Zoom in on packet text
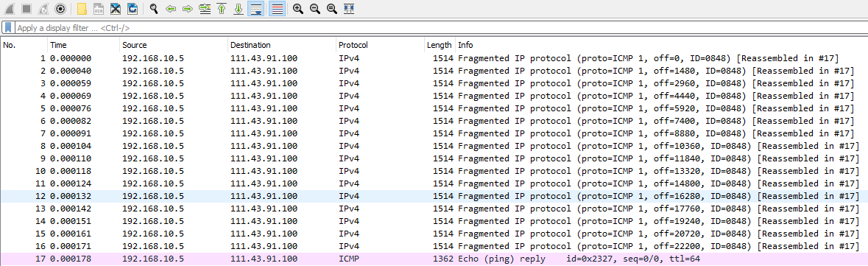The image size is (868, 266). coord(298,9)
